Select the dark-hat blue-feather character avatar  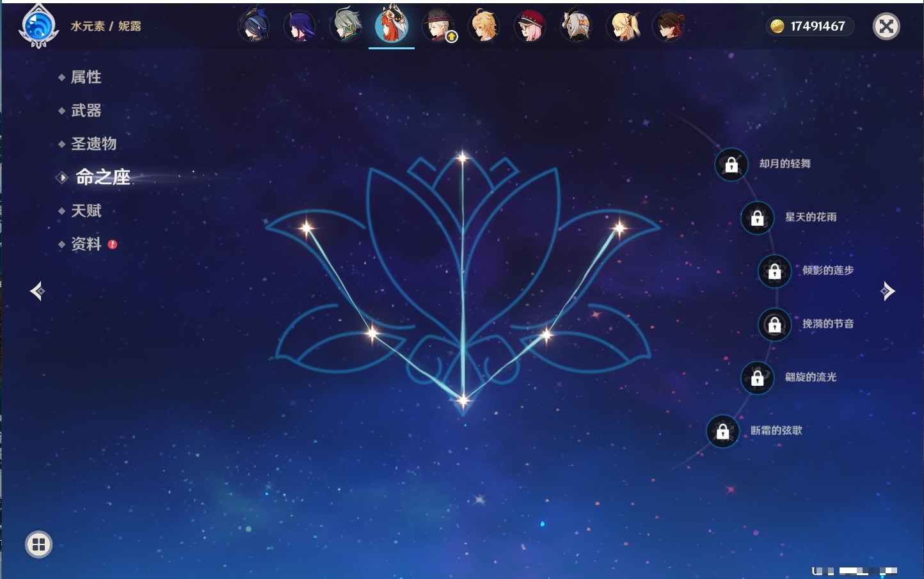click(253, 26)
